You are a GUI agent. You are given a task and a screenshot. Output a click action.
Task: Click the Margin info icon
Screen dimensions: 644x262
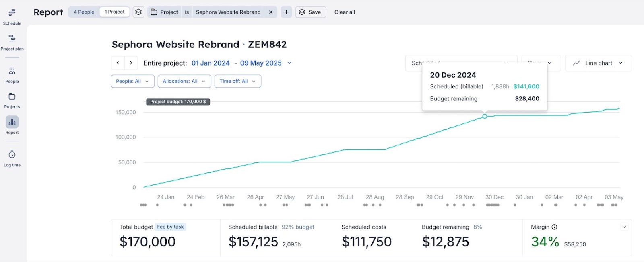coord(554,227)
